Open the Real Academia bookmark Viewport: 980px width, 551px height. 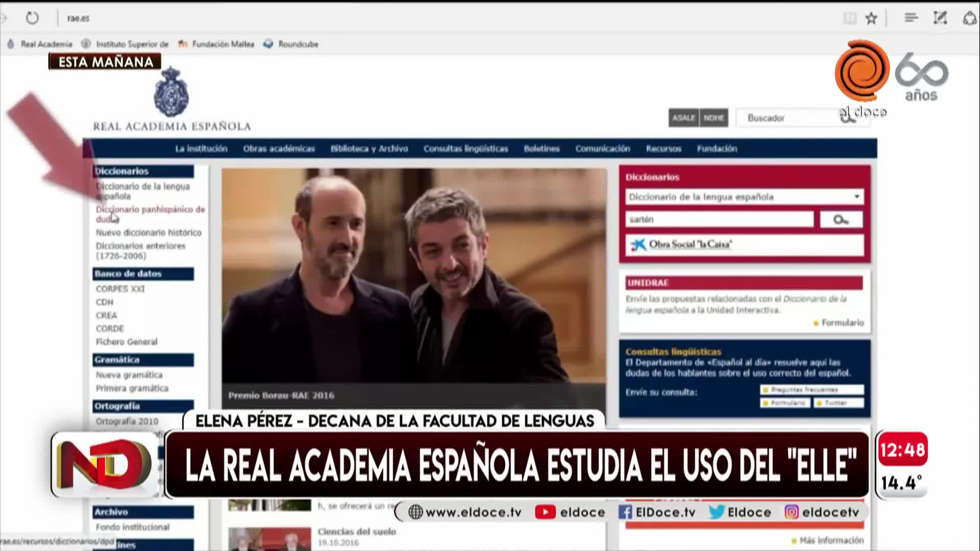[x=40, y=44]
